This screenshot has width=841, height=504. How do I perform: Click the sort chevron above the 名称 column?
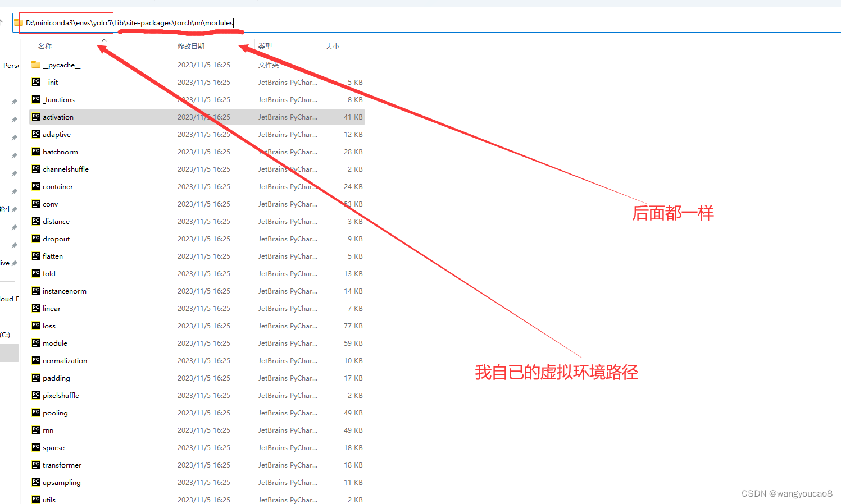point(104,40)
